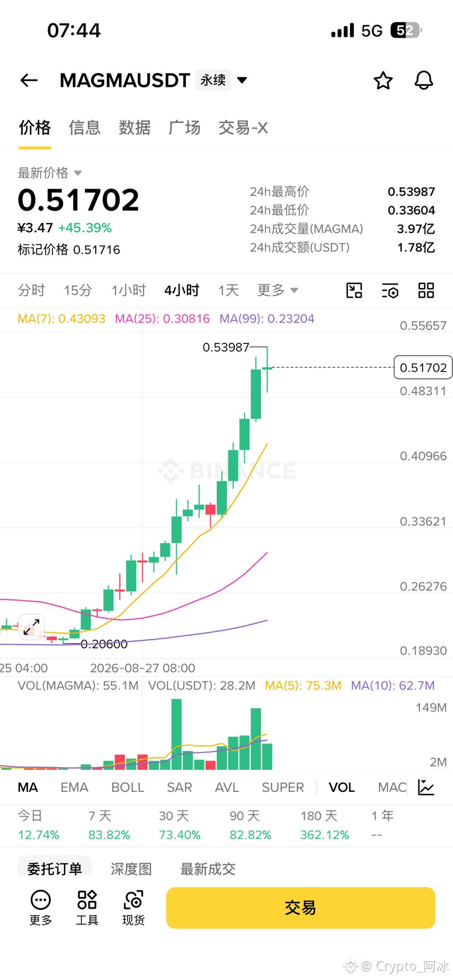Tap the 今日 change 12.74%
The width and height of the screenshot is (453, 980).
pyautogui.click(x=38, y=835)
